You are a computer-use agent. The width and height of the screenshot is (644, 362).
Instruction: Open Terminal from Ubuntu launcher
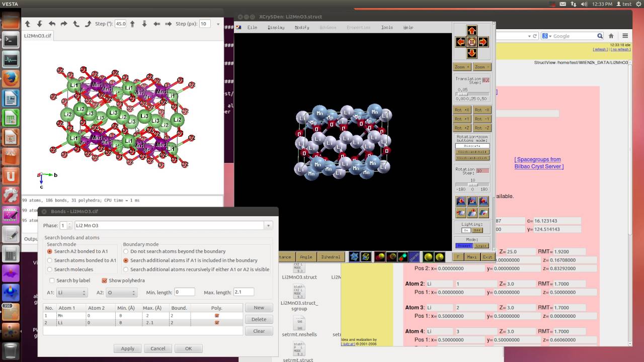tap(11, 40)
